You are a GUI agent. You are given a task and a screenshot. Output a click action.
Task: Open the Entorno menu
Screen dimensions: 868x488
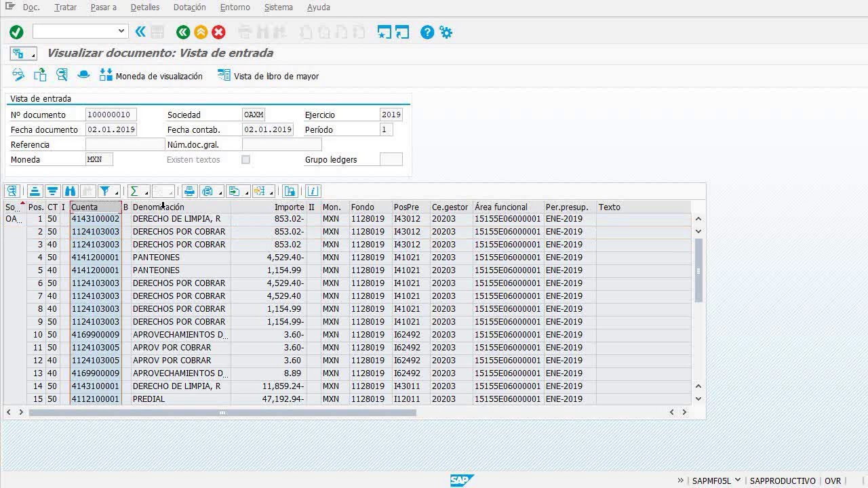click(235, 7)
